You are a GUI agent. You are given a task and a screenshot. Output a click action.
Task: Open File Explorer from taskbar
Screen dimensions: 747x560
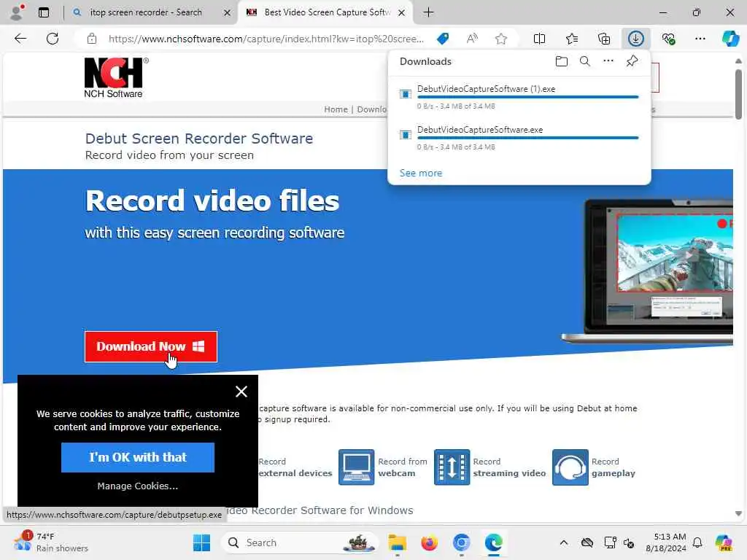pyautogui.click(x=397, y=542)
